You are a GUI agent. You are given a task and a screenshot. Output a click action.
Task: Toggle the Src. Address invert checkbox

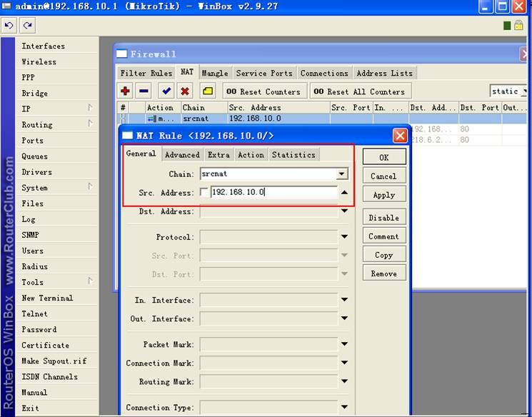205,193
